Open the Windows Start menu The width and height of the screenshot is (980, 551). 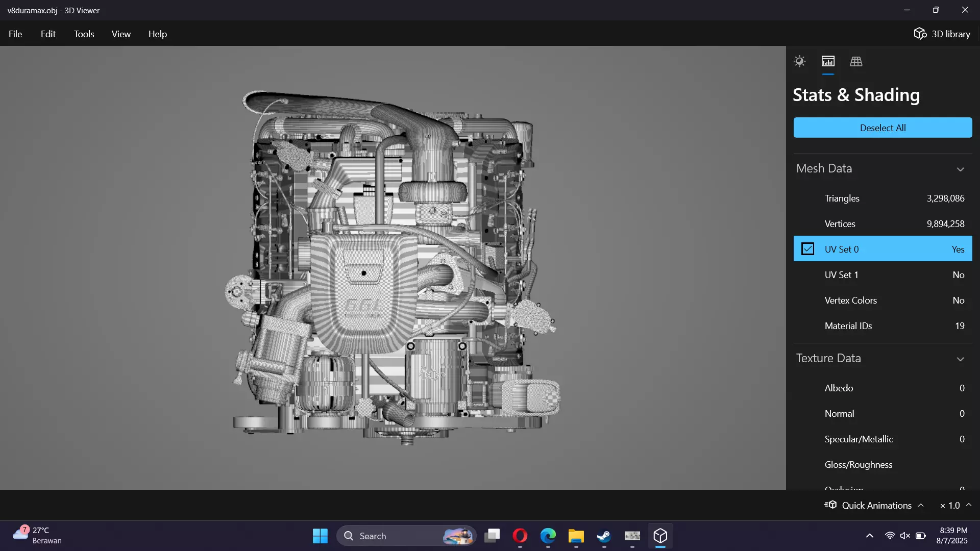320,536
